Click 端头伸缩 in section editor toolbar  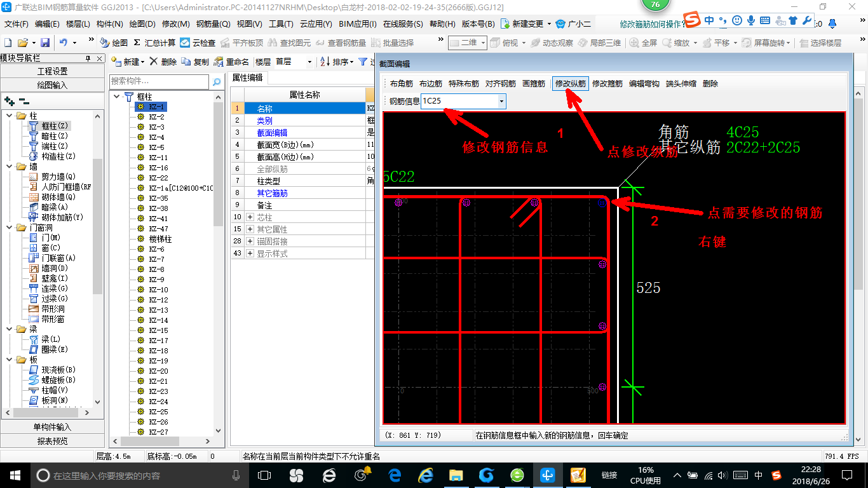click(681, 83)
